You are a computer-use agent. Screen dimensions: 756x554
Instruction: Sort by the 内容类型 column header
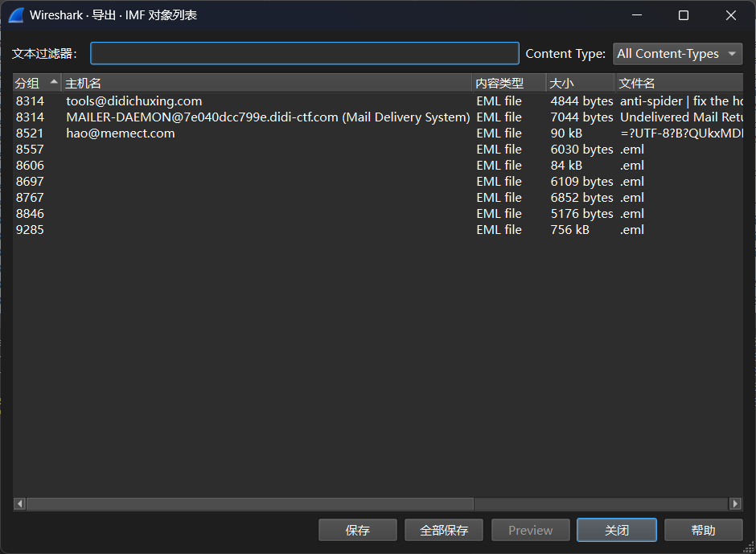(508, 83)
